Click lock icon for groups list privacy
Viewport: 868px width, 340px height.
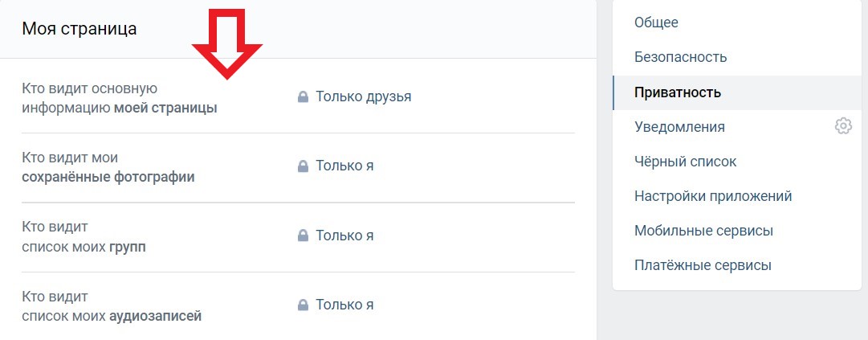pos(303,236)
